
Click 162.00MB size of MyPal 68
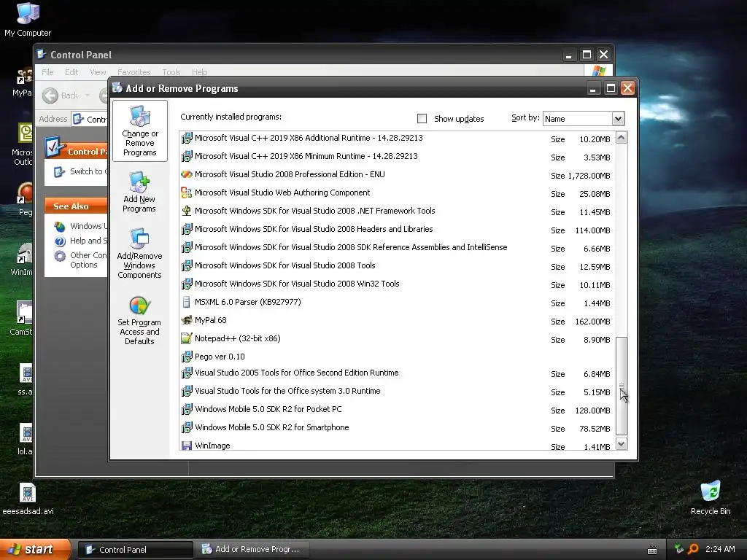click(592, 322)
